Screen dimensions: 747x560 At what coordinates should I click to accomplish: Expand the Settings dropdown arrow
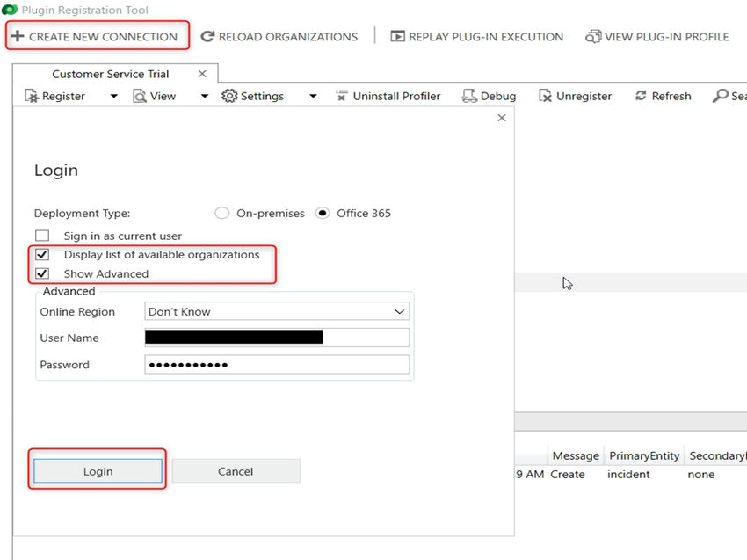pos(313,96)
